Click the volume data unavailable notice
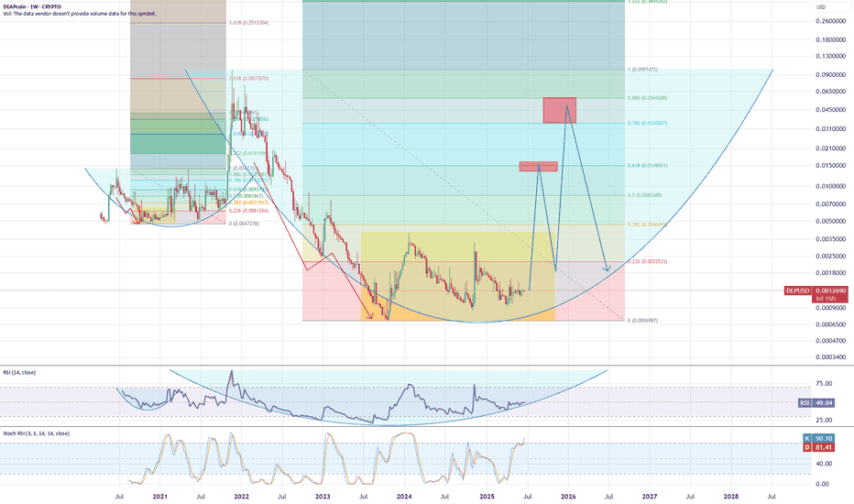This screenshot has height=504, width=854. [80, 14]
